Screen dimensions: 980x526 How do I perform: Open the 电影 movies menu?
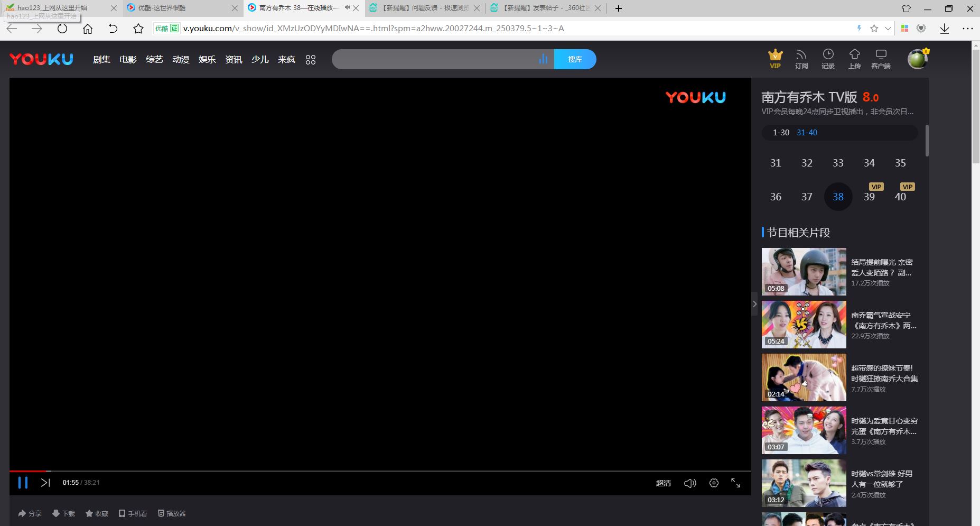pyautogui.click(x=128, y=60)
